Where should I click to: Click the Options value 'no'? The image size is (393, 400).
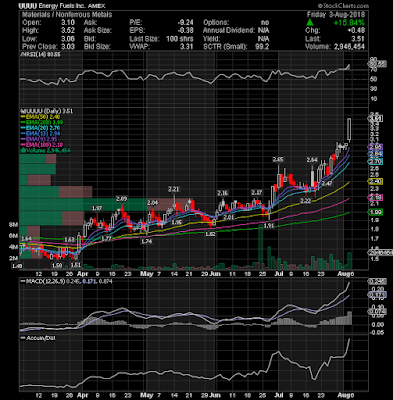(265, 22)
